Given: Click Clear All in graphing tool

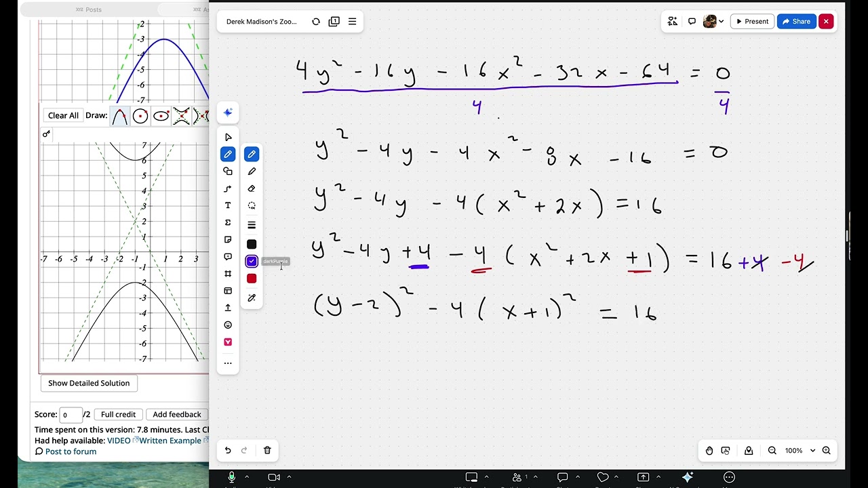Looking at the screenshot, I should click(x=63, y=115).
